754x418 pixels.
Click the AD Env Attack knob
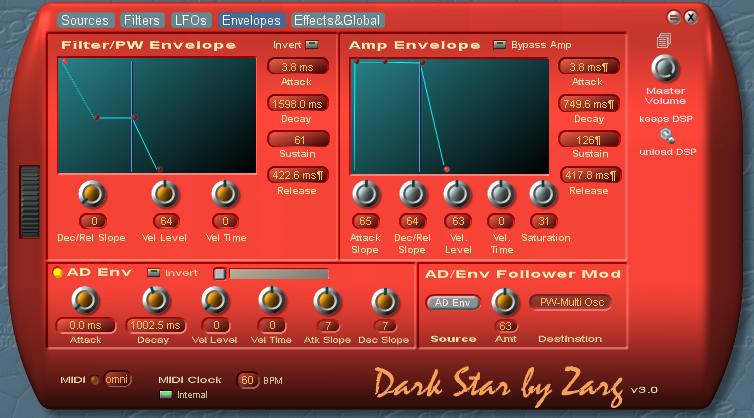coord(85,300)
